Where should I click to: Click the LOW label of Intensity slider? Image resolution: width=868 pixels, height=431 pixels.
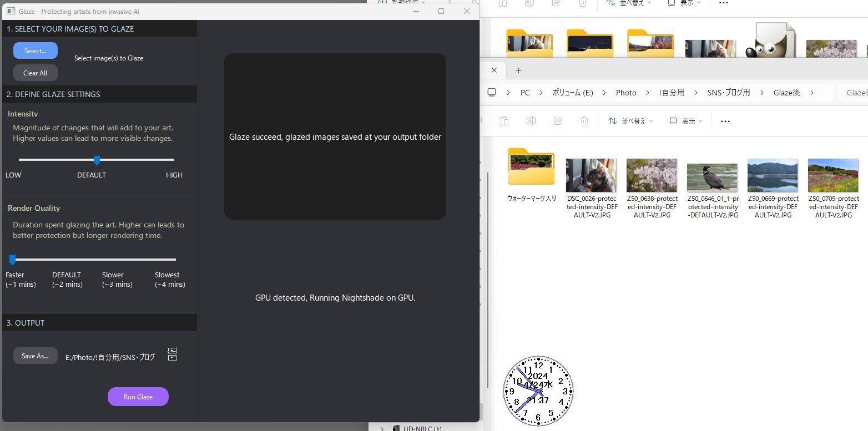(x=13, y=175)
